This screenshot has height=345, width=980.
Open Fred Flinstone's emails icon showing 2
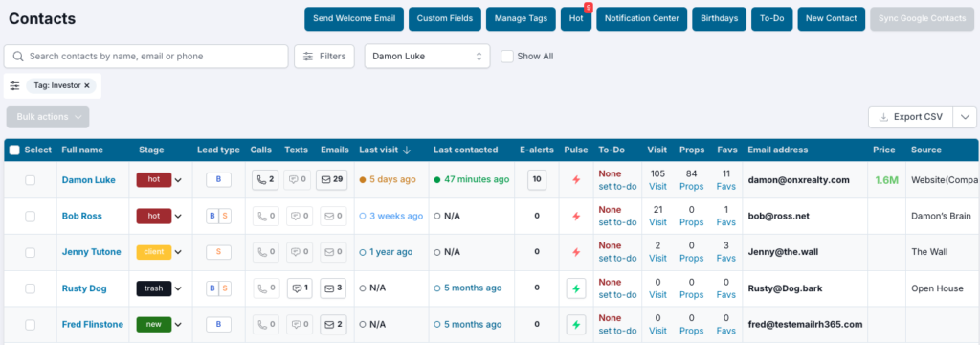[332, 324]
